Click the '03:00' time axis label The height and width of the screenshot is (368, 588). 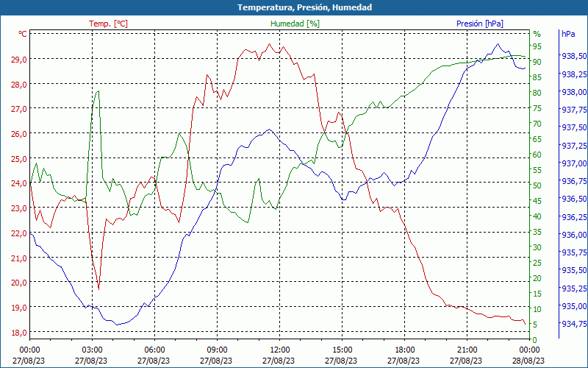(92, 350)
